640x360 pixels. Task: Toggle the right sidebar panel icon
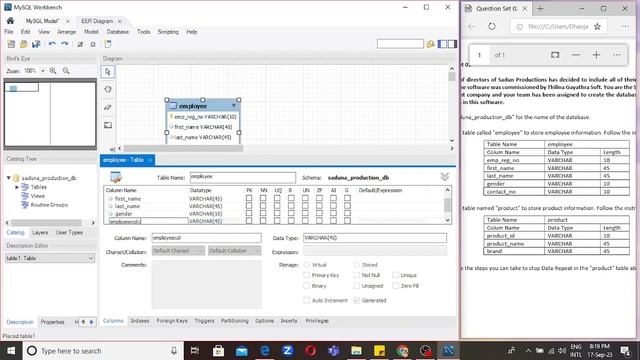[452, 44]
